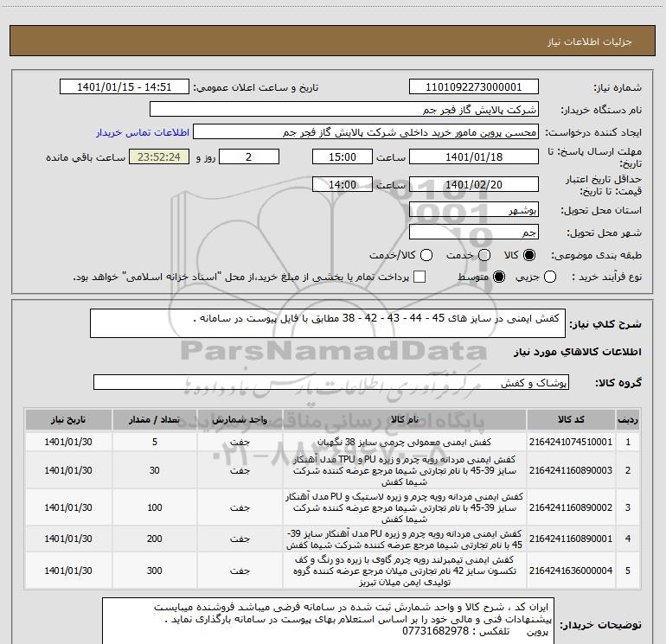Click the کد کالا column header
Screen dimensions: 666x644
[x=571, y=420]
